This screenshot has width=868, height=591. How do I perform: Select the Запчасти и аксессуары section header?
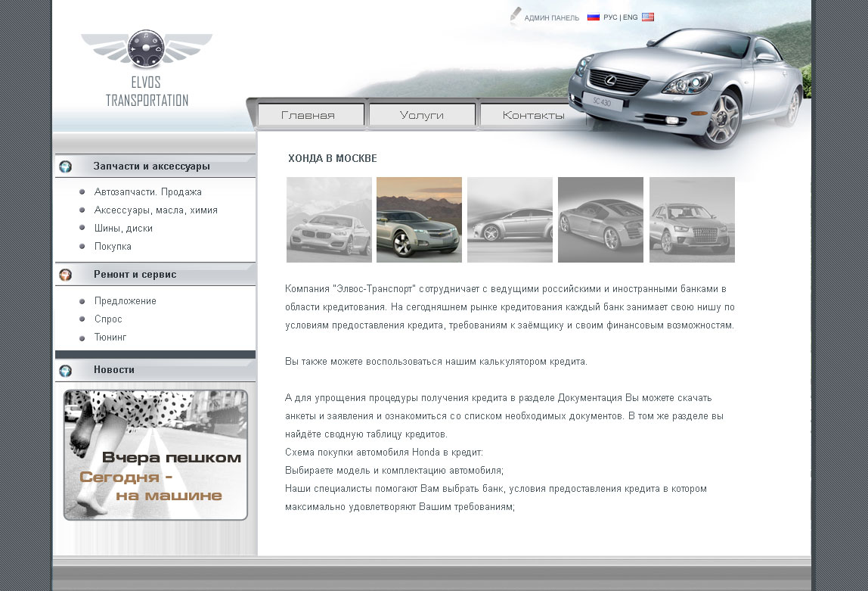coord(155,166)
